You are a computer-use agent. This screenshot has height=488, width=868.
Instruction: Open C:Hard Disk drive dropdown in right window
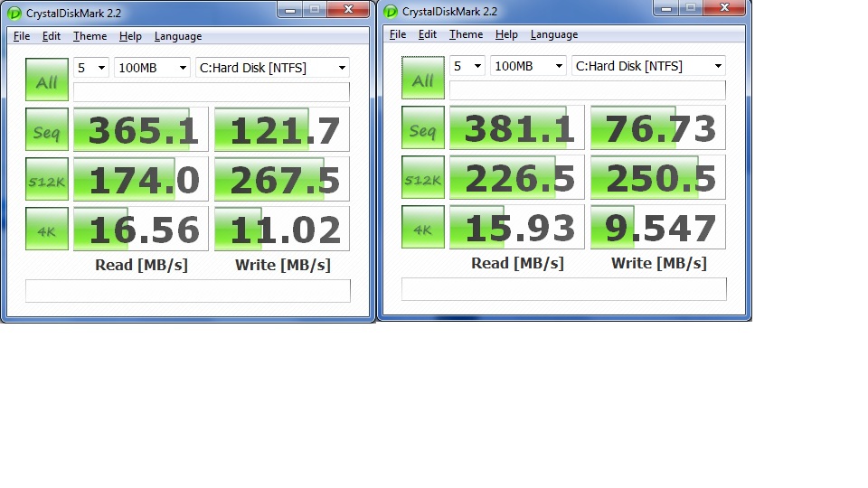pos(648,66)
